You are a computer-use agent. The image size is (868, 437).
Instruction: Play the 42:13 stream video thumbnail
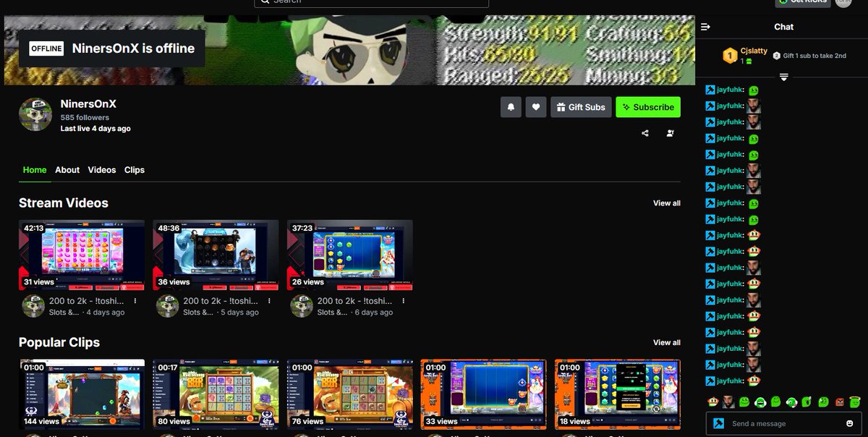(82, 255)
